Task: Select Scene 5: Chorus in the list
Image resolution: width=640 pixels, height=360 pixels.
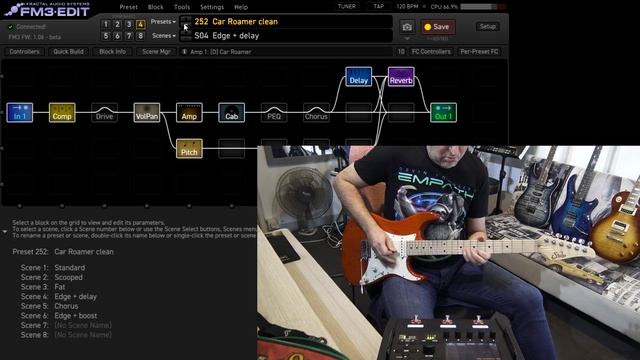Action: (49, 306)
